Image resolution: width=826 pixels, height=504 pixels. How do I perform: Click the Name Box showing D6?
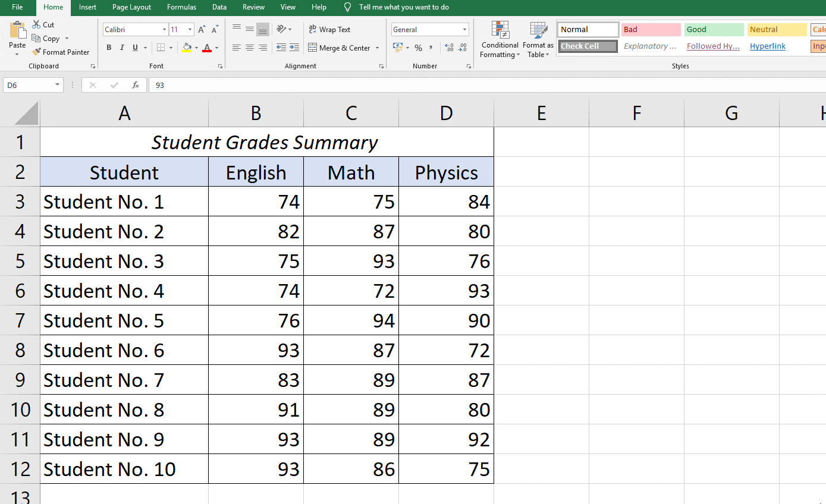(x=33, y=85)
